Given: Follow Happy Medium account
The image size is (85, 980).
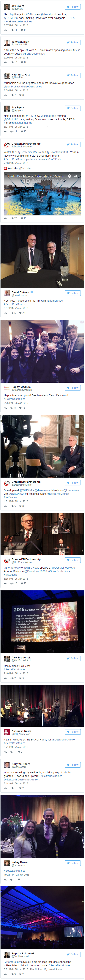Looking at the screenshot, I should tap(73, 388).
